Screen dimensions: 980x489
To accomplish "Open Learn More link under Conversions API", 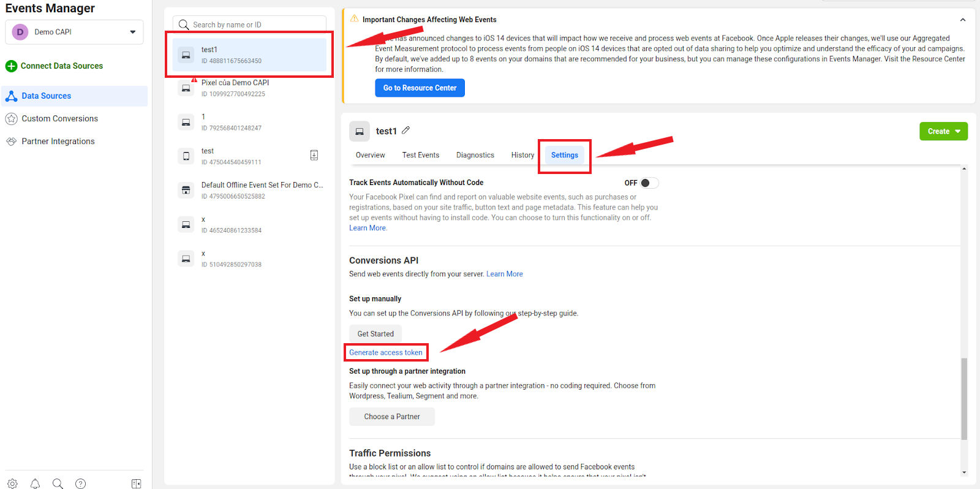I will pyautogui.click(x=505, y=274).
